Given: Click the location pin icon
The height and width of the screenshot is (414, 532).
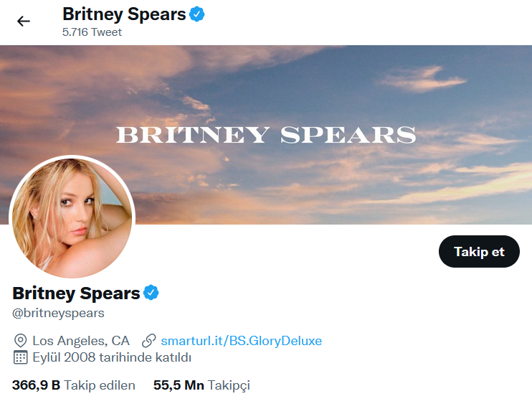Looking at the screenshot, I should pos(20,340).
